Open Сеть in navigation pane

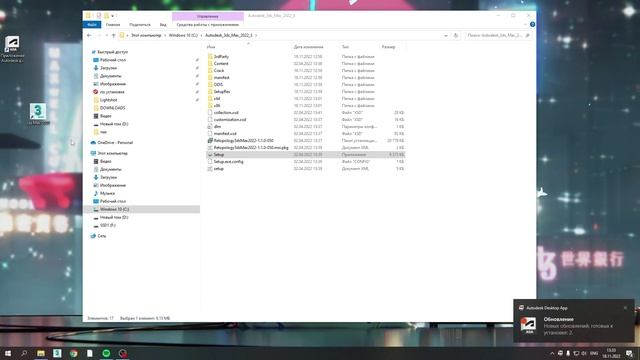tap(101, 236)
